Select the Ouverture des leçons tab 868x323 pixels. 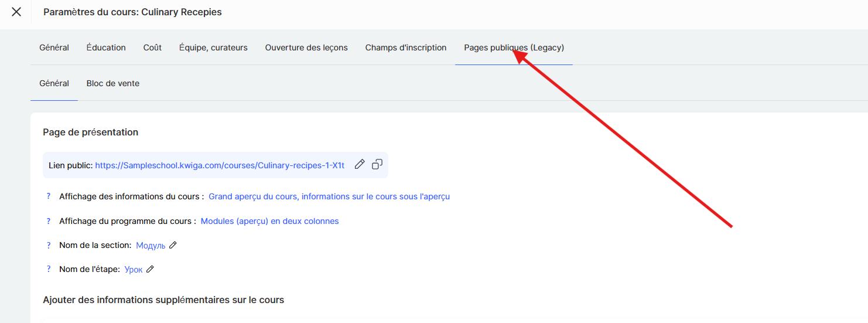[x=306, y=48]
